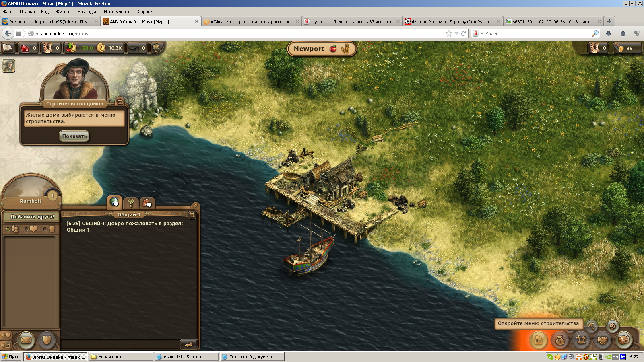
Task: Switch to the Re: burum mail tab
Action: 50,22
